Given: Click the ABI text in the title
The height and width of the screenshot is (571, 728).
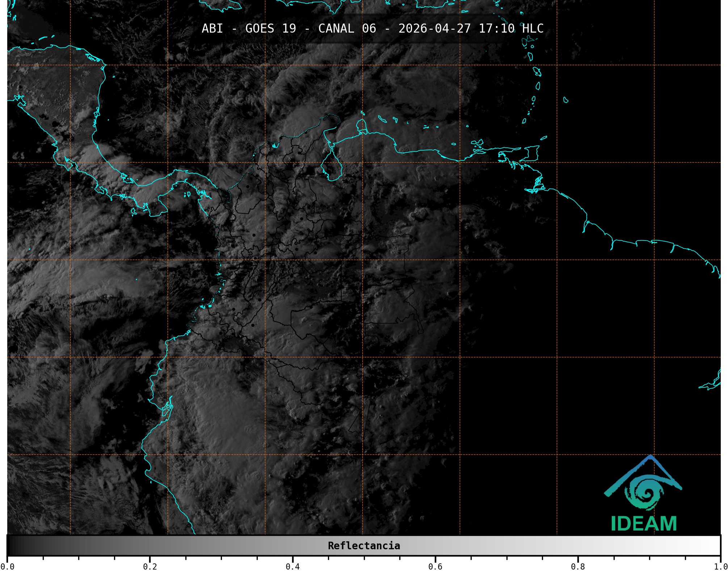Looking at the screenshot, I should click(x=212, y=29).
